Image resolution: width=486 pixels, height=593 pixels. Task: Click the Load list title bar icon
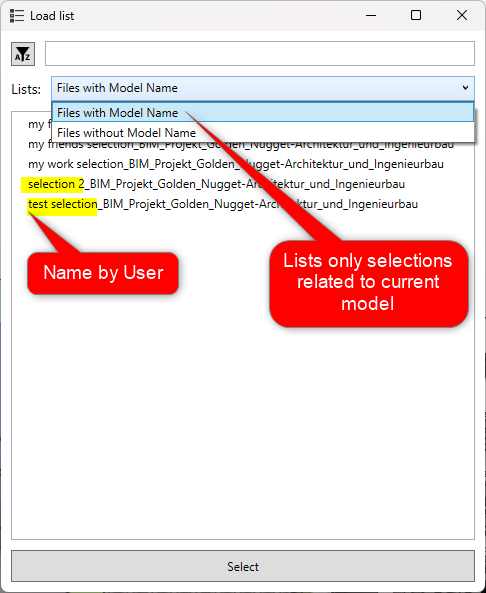coord(17,16)
